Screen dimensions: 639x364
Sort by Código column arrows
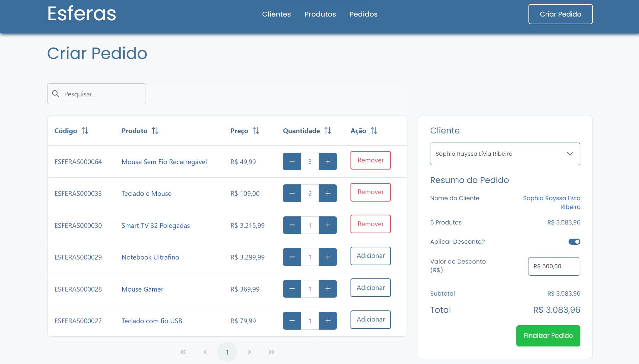85,131
